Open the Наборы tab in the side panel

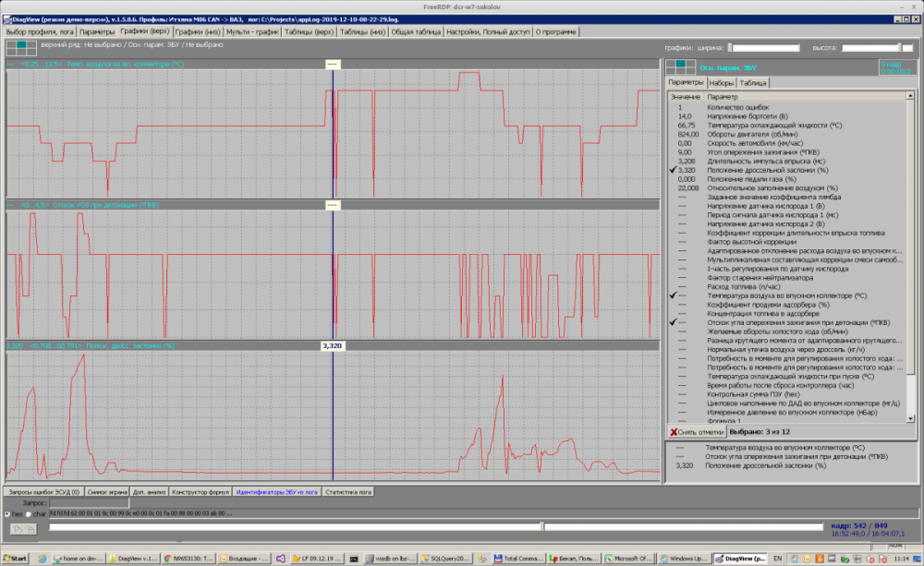click(722, 83)
